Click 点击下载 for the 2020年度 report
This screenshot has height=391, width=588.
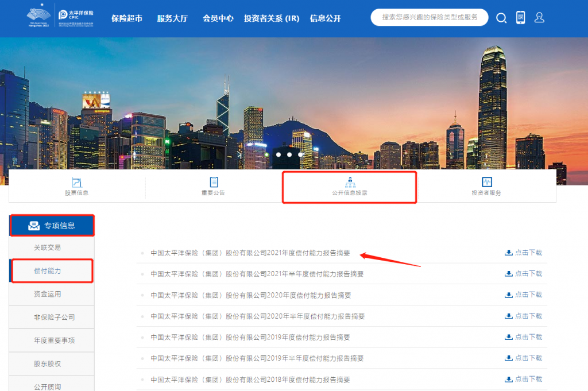pyautogui.click(x=528, y=295)
